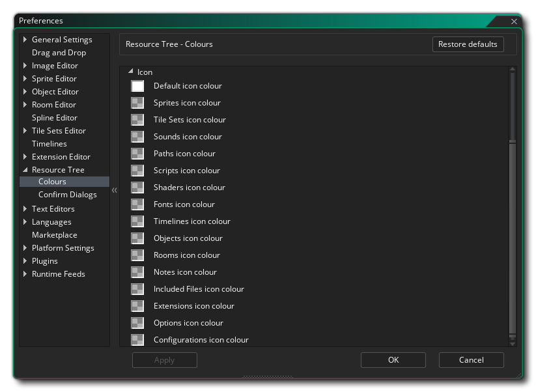Collapse the Resource Tree settings section
Screen dimensions: 536x392
(23, 169)
